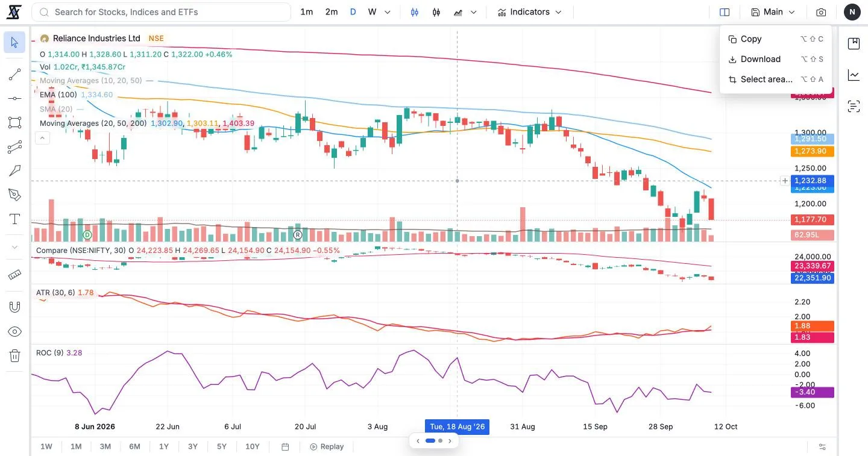Expand more drawing tools chevron

point(14,247)
